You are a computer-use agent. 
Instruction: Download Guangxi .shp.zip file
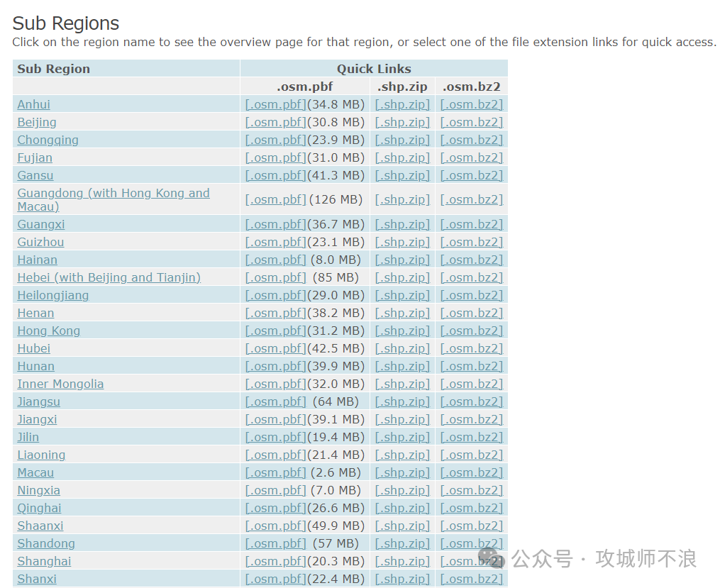pos(402,224)
